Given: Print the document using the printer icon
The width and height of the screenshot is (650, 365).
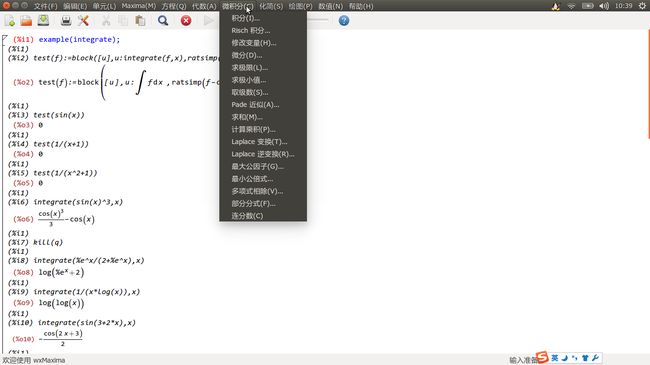Looking at the screenshot, I should pos(66,21).
